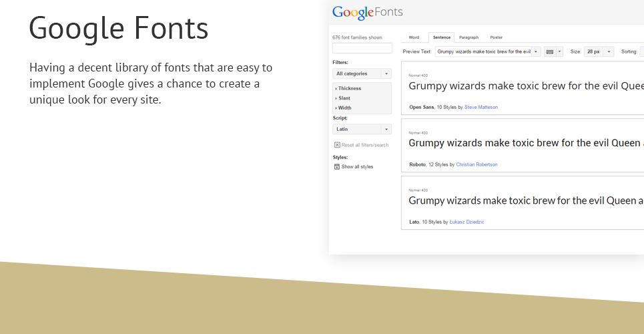
Task: Click the Script: label
Action: coord(340,118)
